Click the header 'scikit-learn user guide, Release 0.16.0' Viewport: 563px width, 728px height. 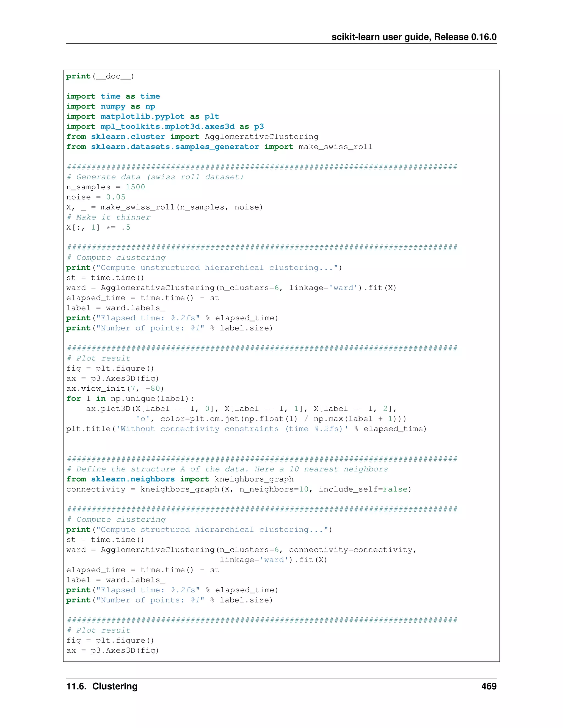(414, 37)
